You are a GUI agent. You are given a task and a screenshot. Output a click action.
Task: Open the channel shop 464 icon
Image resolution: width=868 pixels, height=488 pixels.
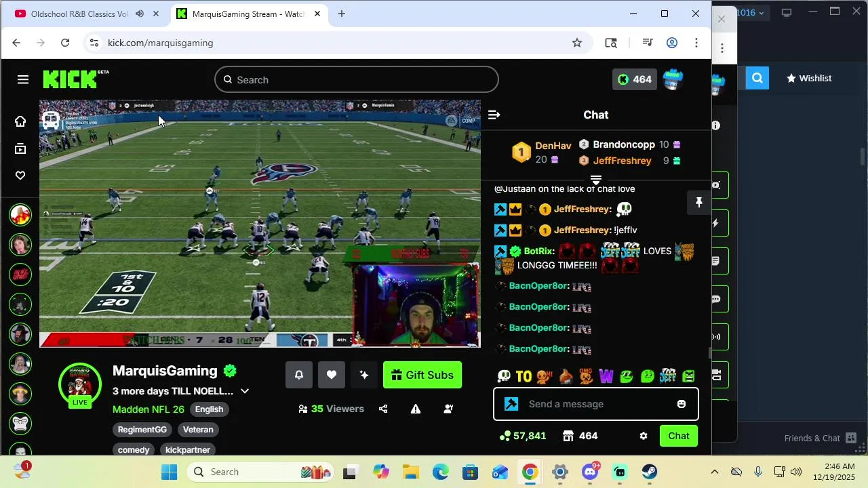[x=580, y=436]
